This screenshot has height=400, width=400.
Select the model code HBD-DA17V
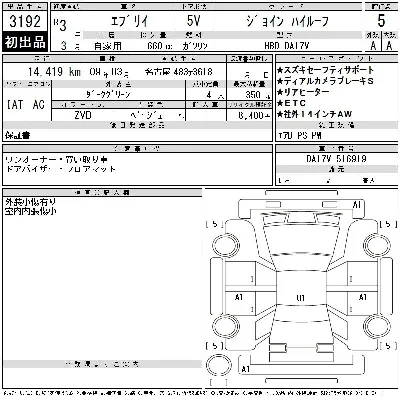pyautogui.click(x=287, y=46)
